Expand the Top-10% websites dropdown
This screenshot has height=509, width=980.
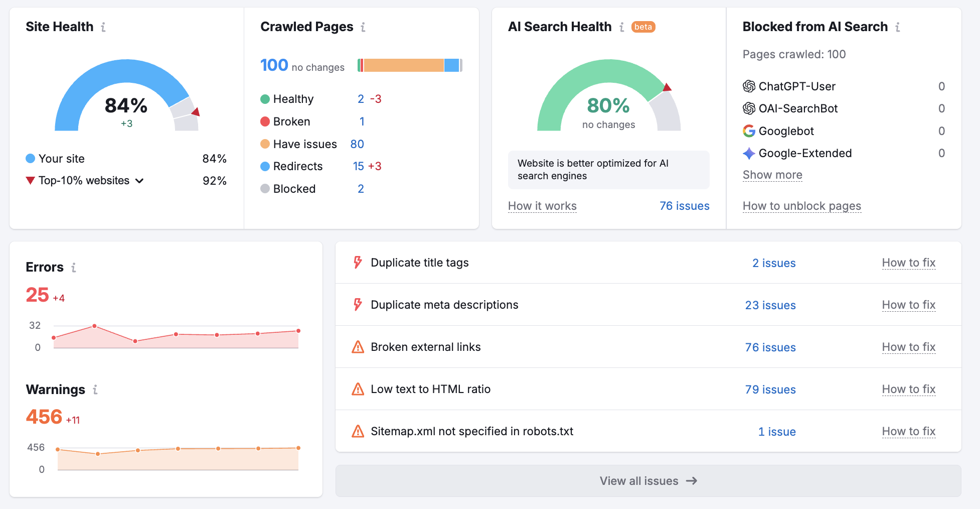coord(139,181)
